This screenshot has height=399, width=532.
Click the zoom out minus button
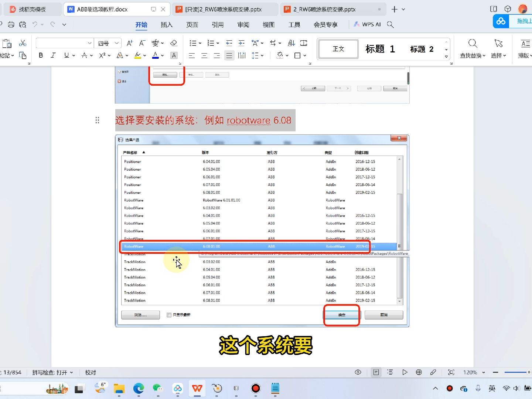click(x=495, y=372)
